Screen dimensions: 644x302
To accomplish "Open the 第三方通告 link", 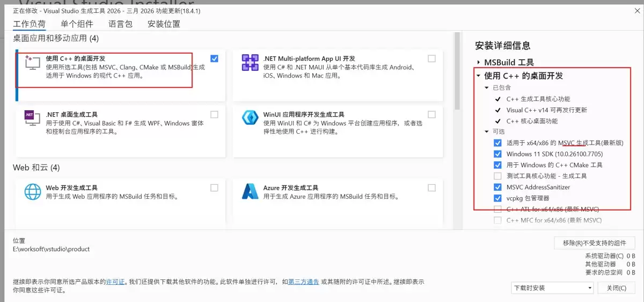I will [303, 282].
